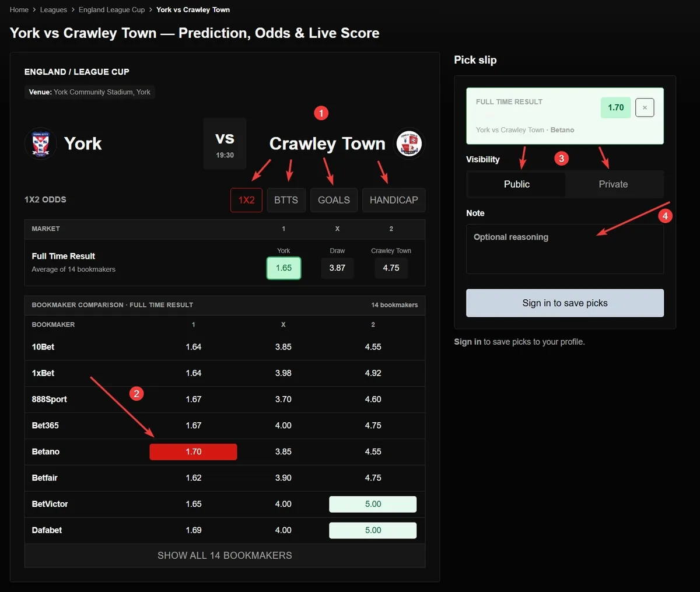The image size is (700, 592).
Task: Click the 19:30 kickoff time
Action: (225, 155)
